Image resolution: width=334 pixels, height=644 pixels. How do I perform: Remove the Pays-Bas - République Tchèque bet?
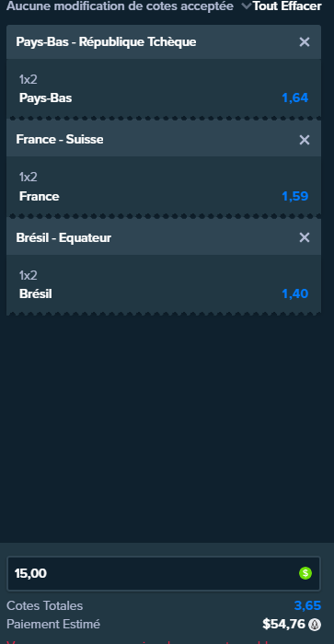[x=305, y=42]
